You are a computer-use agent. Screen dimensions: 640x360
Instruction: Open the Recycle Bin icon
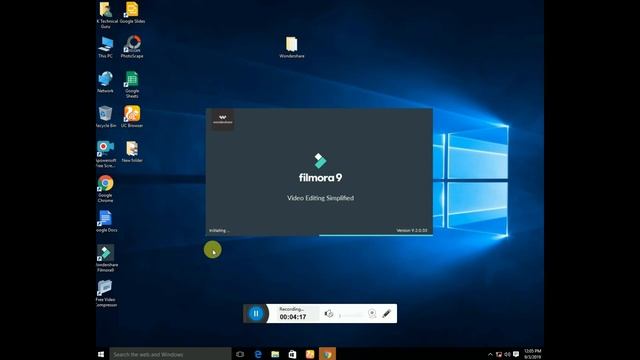[x=105, y=117]
